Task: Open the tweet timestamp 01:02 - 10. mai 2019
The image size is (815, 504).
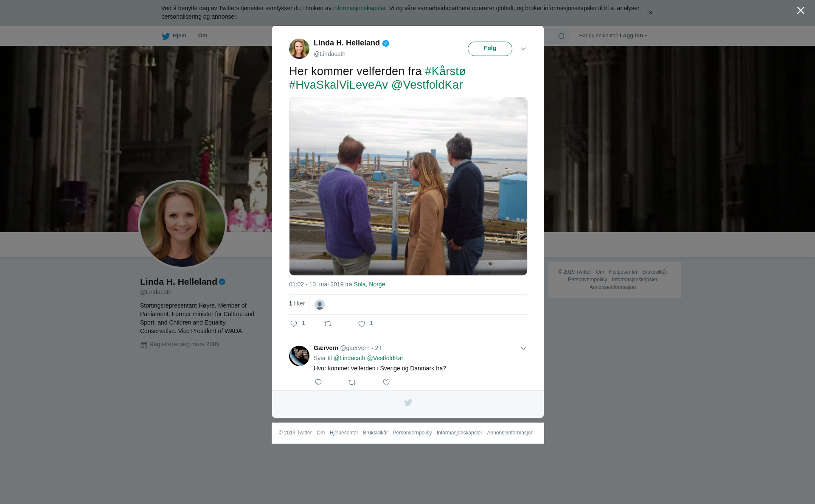Action: [x=316, y=284]
